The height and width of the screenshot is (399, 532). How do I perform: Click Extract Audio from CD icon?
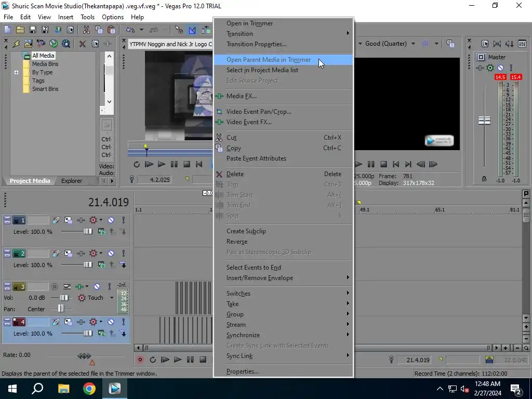pos(54,44)
